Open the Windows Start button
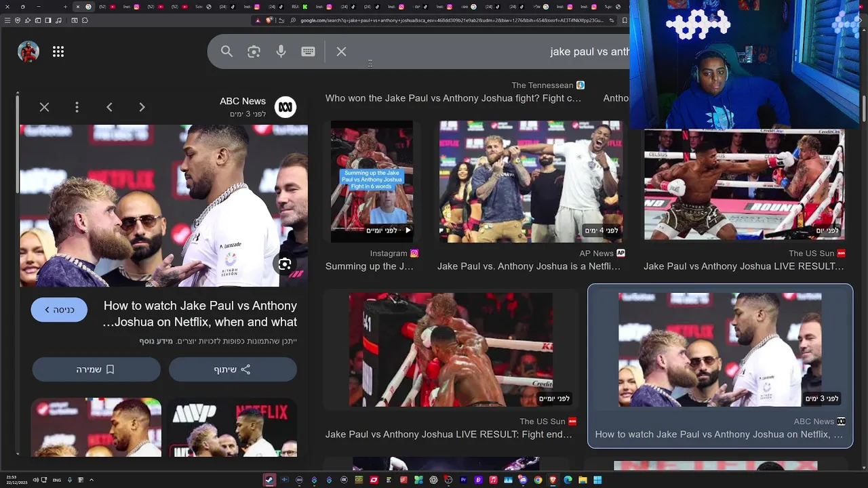Image resolution: width=868 pixels, height=488 pixels. tap(597, 480)
